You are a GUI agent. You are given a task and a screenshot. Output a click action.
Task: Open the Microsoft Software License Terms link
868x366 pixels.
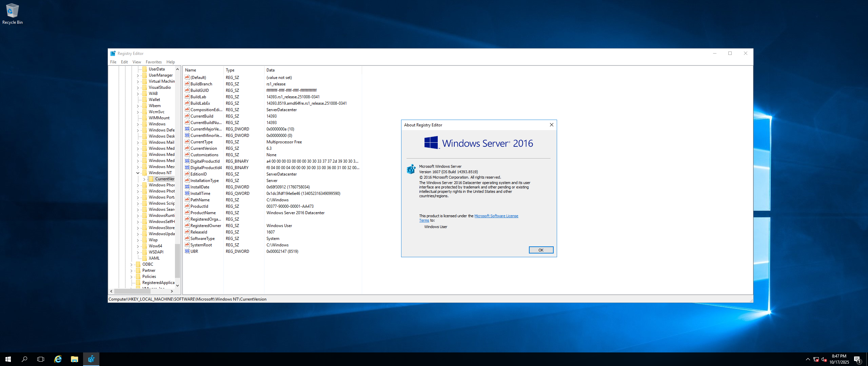[x=496, y=216]
